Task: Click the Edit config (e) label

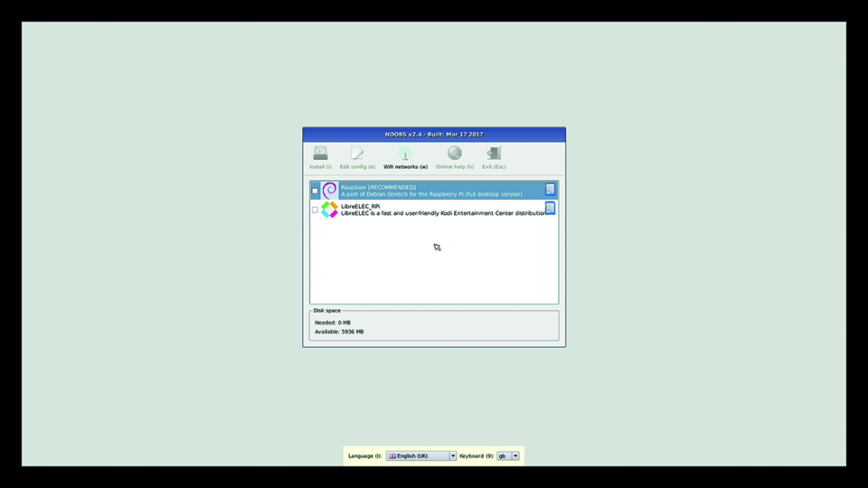Action: click(357, 166)
